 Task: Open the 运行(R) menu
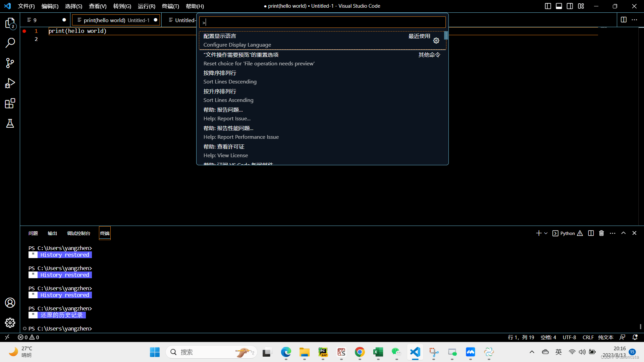pyautogui.click(x=147, y=6)
